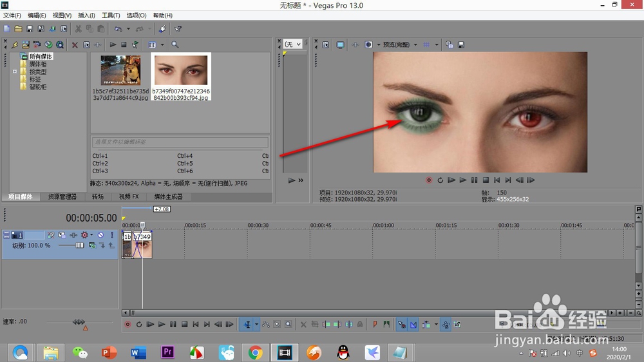Click the What's This help icon

click(178, 29)
